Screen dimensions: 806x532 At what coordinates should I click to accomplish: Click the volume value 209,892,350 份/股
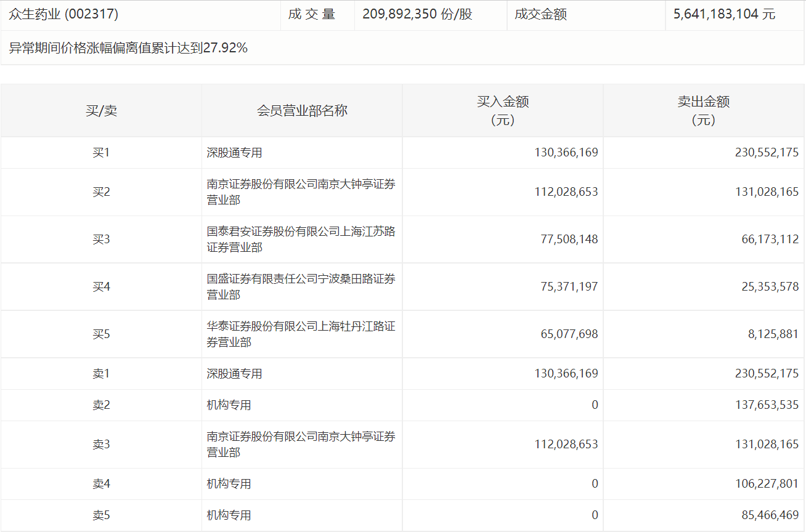pos(418,14)
